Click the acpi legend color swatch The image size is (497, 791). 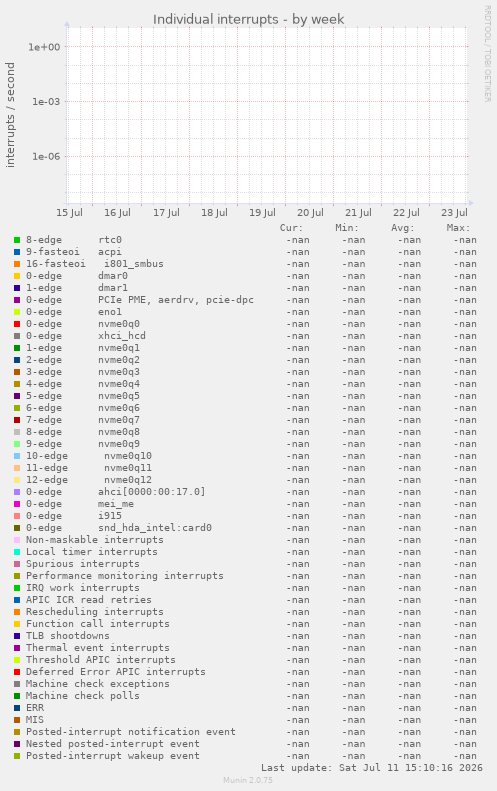[x=17, y=252]
